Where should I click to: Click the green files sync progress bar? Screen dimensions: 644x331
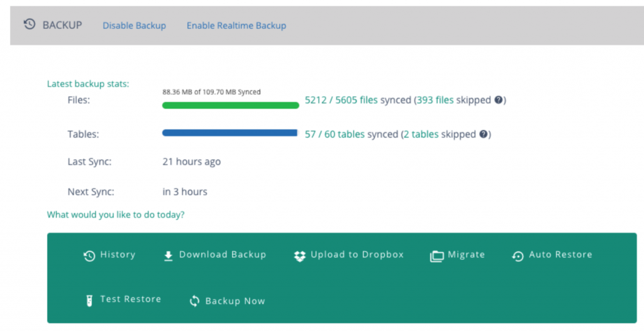(x=230, y=106)
